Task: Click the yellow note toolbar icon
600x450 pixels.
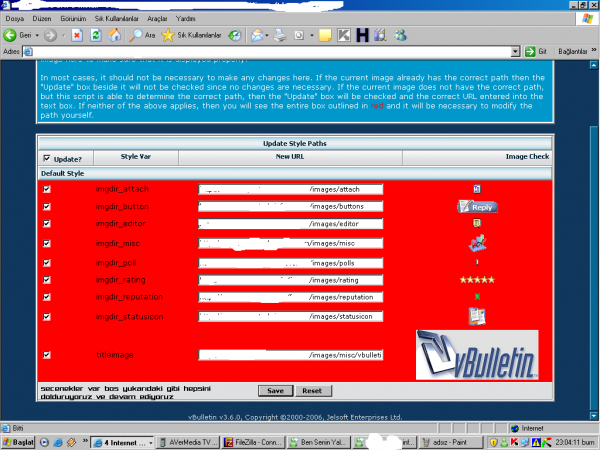Action: tap(325, 36)
